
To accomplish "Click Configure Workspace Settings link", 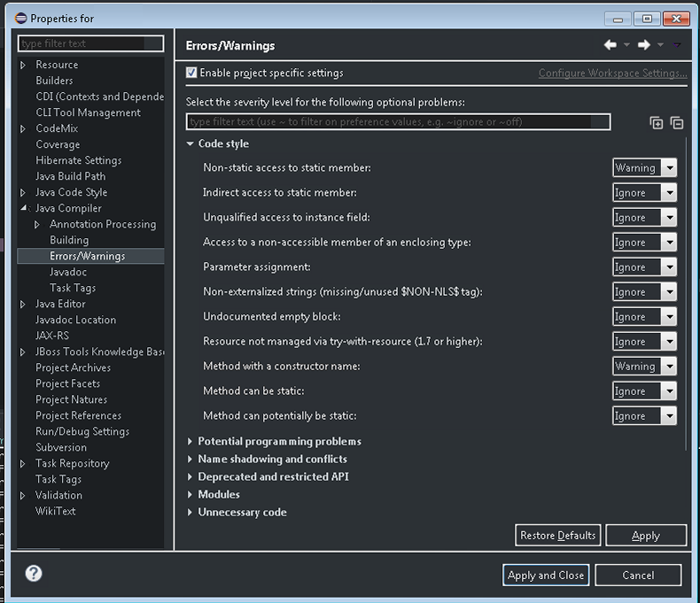I will click(x=612, y=73).
